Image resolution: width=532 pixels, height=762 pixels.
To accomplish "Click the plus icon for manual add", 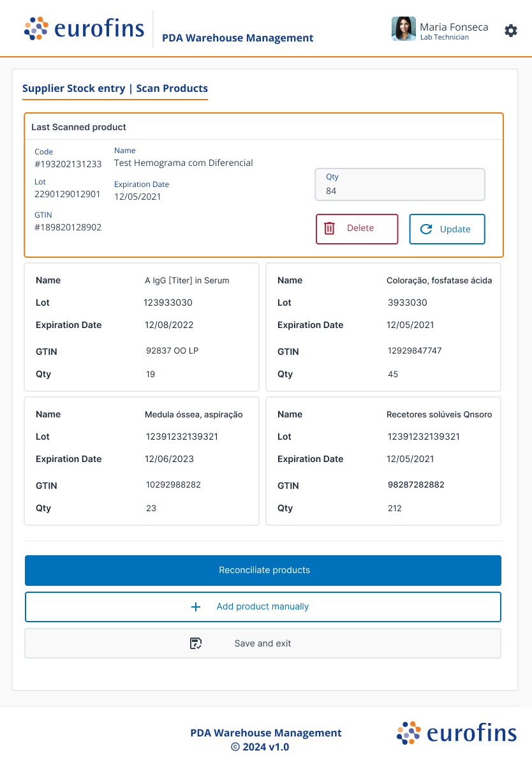I will click(196, 607).
